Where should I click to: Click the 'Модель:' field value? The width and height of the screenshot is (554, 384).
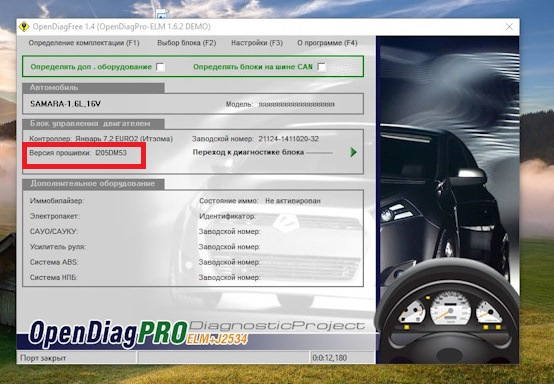click(x=296, y=105)
